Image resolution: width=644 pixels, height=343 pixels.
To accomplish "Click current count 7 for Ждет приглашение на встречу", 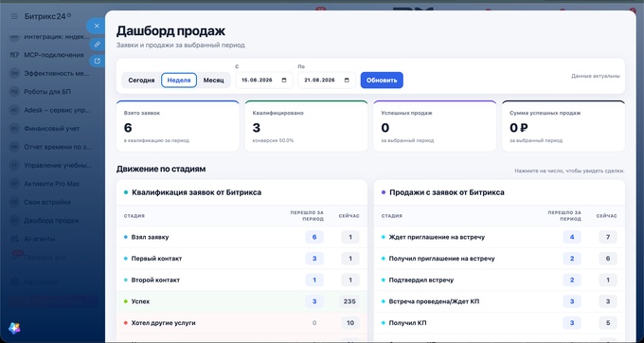I will click(x=608, y=237).
